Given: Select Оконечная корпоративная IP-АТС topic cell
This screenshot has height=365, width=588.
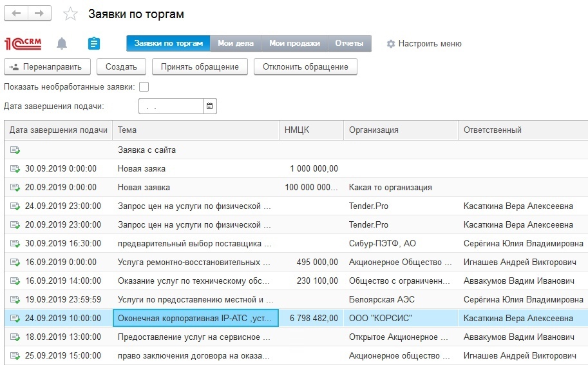Looking at the screenshot, I should [x=196, y=319].
